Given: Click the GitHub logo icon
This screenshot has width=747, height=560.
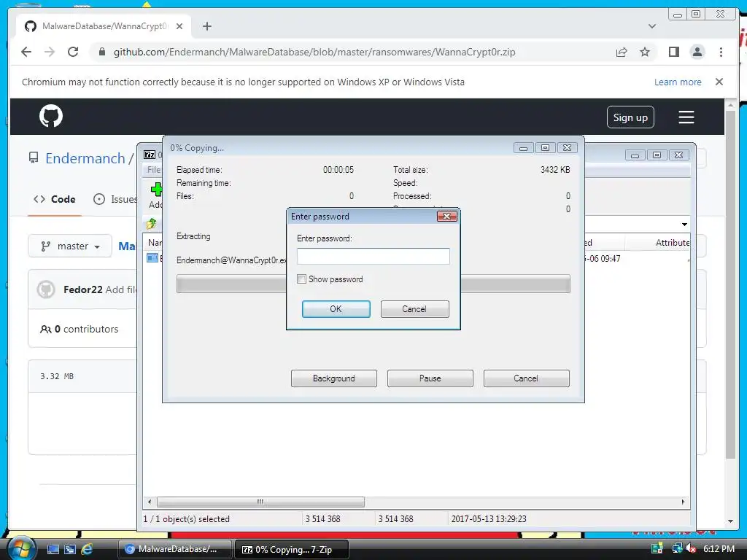Looking at the screenshot, I should coord(51,116).
